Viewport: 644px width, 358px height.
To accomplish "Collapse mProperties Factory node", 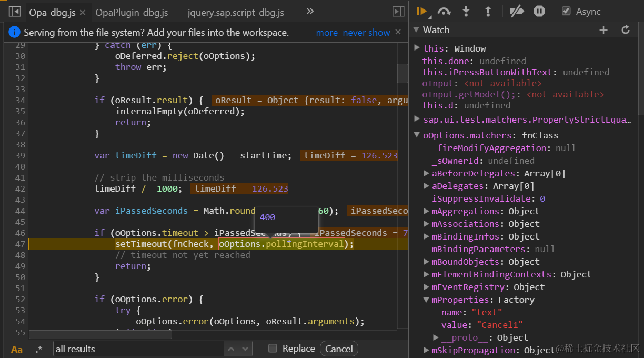I will (x=426, y=300).
